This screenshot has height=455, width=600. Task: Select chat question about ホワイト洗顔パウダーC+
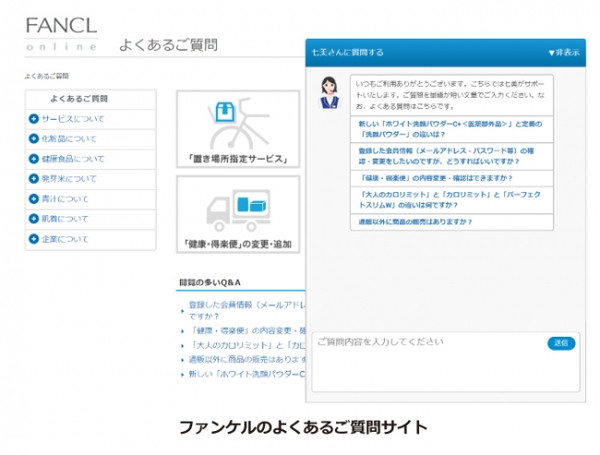coord(452,129)
